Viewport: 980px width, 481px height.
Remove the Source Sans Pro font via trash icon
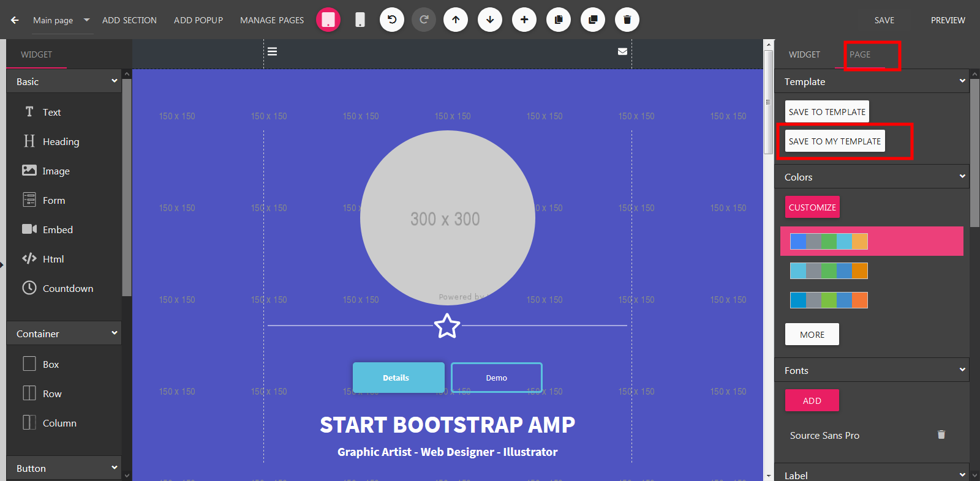point(941,434)
